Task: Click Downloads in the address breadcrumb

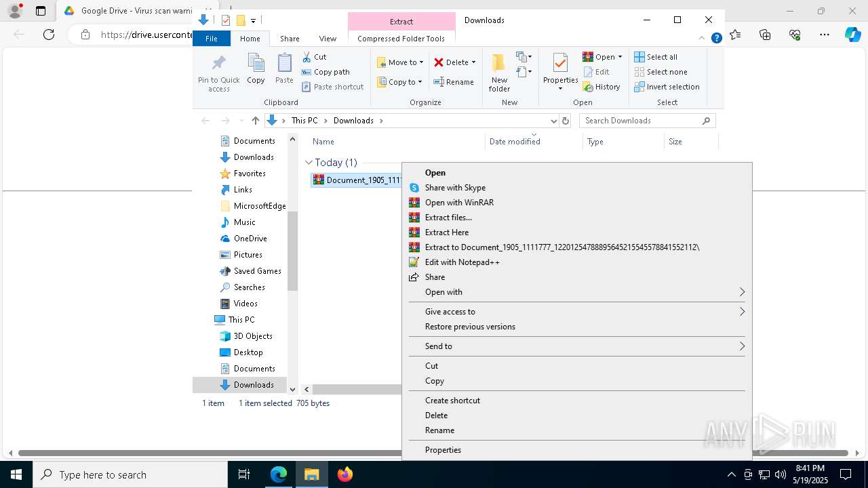Action: (x=353, y=121)
